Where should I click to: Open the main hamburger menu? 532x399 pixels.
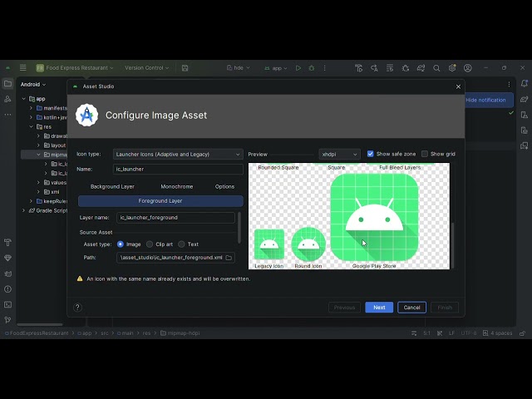22,68
